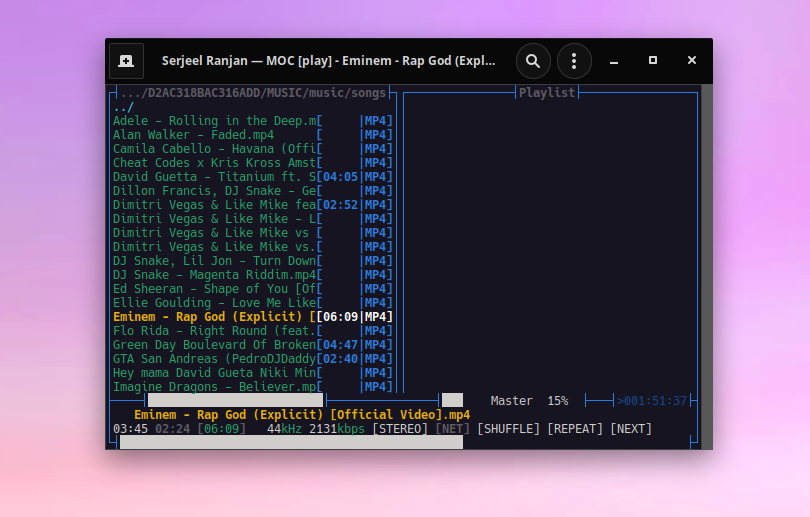Select DJ Snake - Magenta Riddim.mp4
The image size is (810, 517).
pyautogui.click(x=253, y=275)
